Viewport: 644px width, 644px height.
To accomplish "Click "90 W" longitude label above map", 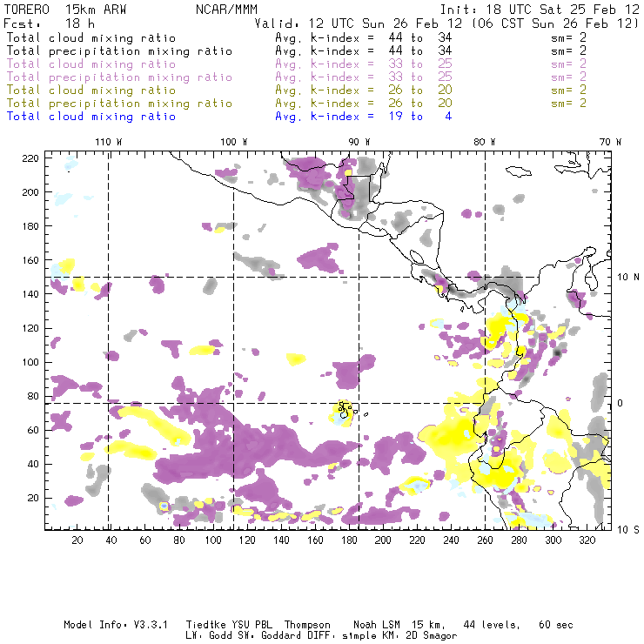I will point(359,142).
